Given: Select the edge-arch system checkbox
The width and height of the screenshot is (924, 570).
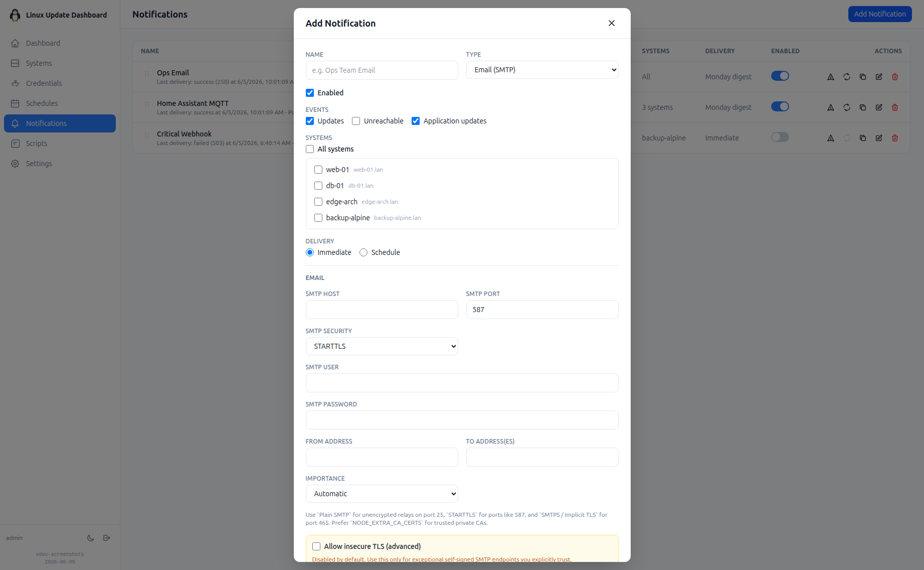Looking at the screenshot, I should click(x=318, y=202).
